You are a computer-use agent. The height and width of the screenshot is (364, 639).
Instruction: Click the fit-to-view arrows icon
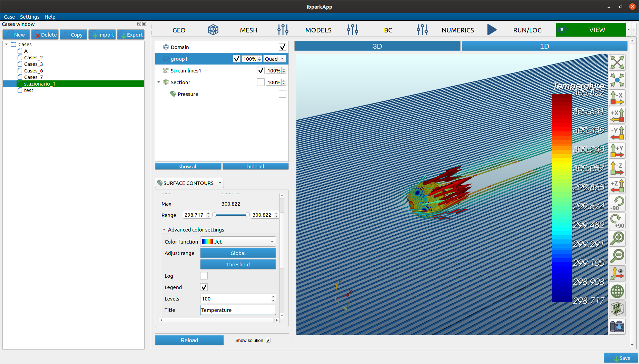(x=617, y=63)
